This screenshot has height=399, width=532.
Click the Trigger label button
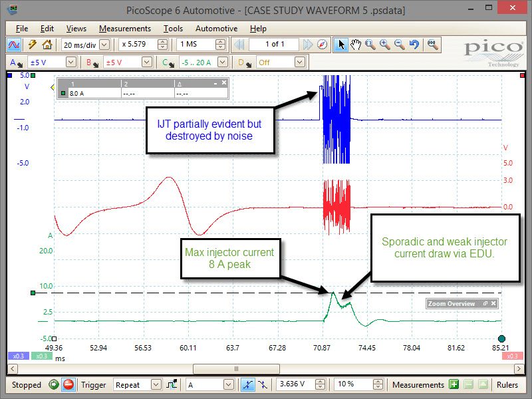(93, 385)
